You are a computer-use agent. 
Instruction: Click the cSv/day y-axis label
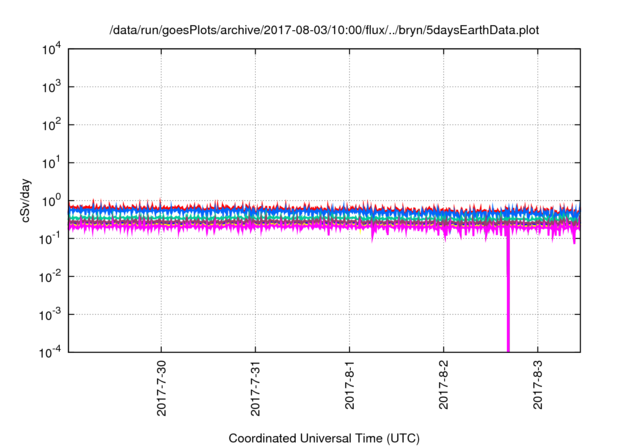(x=26, y=200)
